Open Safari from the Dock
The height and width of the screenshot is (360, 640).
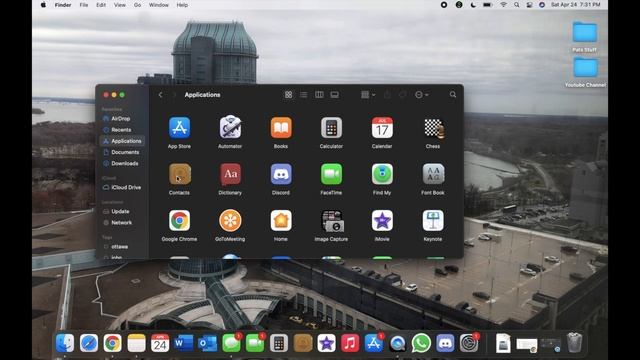point(89,343)
